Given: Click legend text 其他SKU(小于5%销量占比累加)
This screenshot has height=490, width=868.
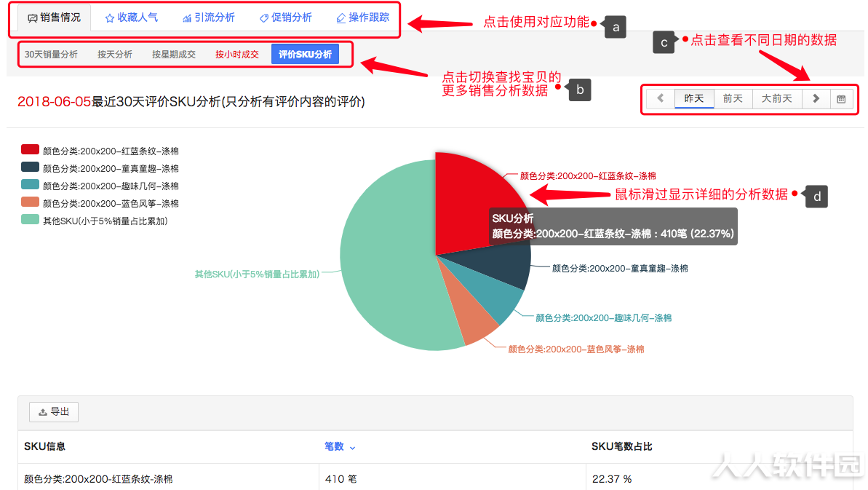Looking at the screenshot, I should tap(105, 221).
